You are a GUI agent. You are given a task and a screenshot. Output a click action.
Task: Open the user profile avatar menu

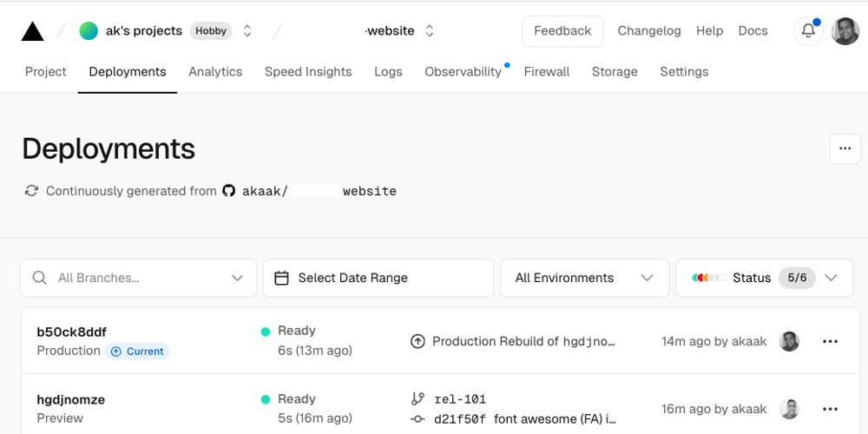pos(845,31)
